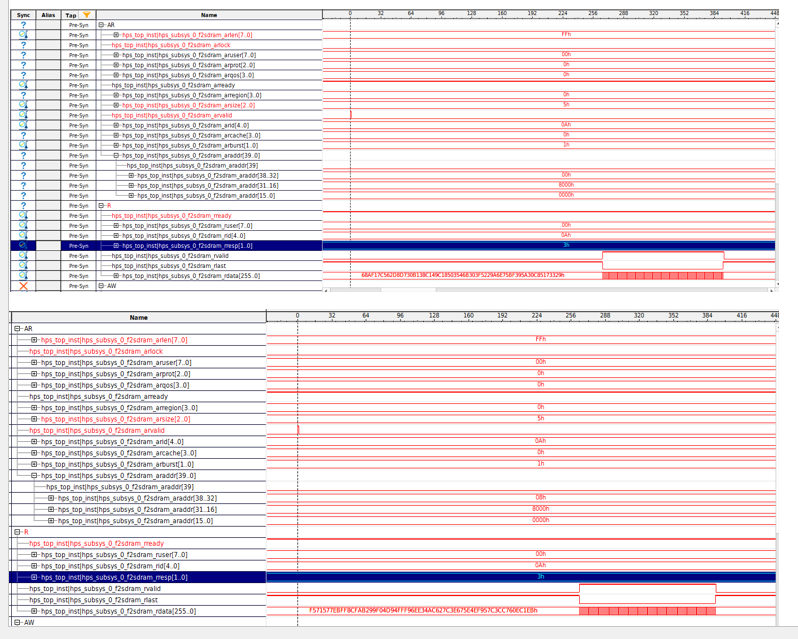
Task: Collapse the R group in the upper signal list
Action: pos(101,206)
